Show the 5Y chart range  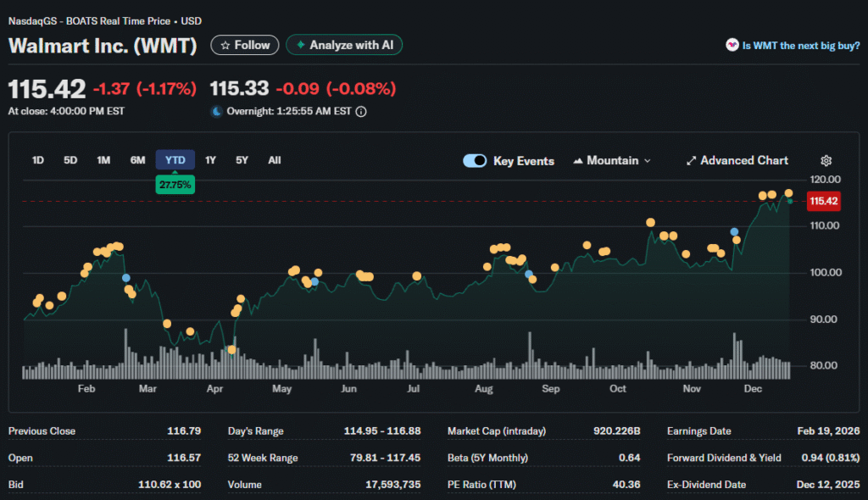click(242, 160)
